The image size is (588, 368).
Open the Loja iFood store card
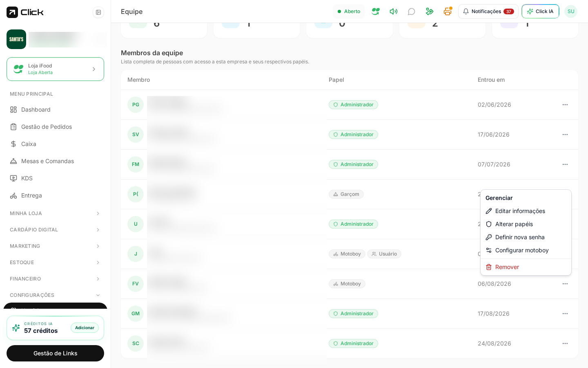point(55,69)
